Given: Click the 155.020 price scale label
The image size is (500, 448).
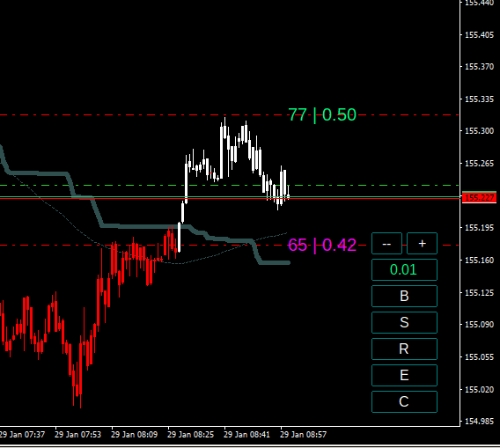Looking at the screenshot, I should pyautogui.click(x=479, y=390).
